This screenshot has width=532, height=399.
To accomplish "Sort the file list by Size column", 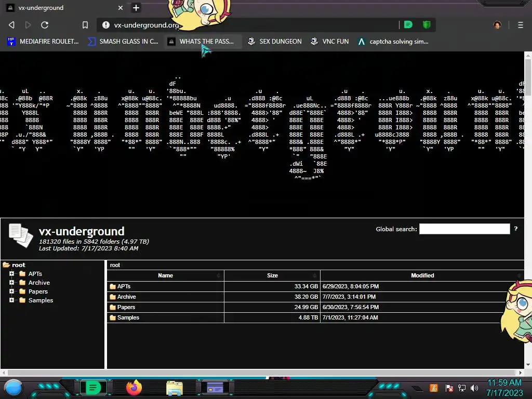I will pos(272,275).
